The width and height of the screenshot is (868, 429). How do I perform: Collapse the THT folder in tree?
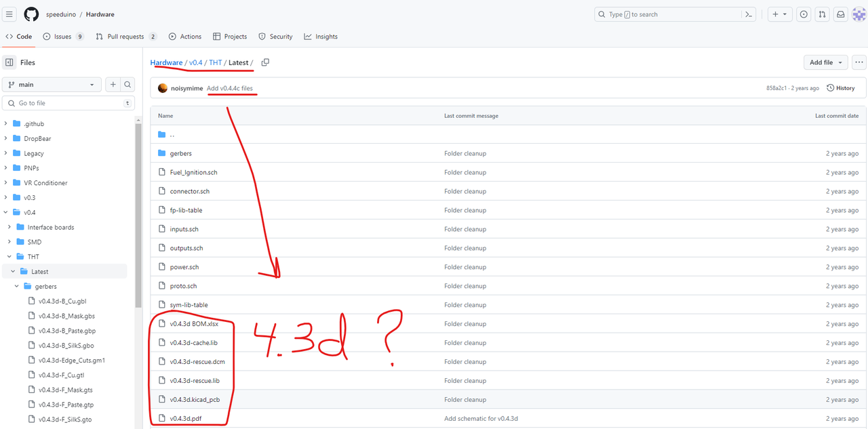pos(9,257)
